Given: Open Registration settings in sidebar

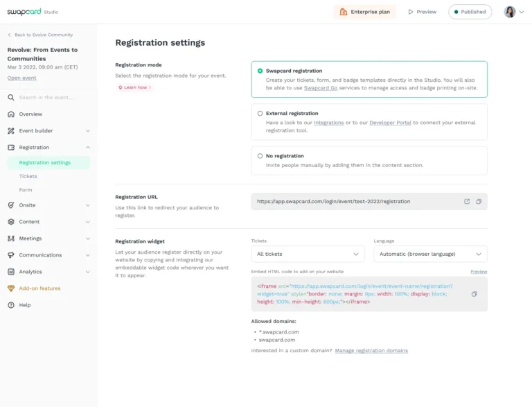Looking at the screenshot, I should [x=48, y=163].
